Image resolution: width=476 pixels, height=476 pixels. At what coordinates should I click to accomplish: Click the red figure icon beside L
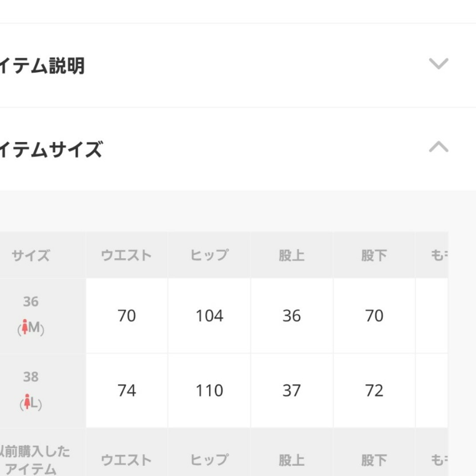point(27,402)
